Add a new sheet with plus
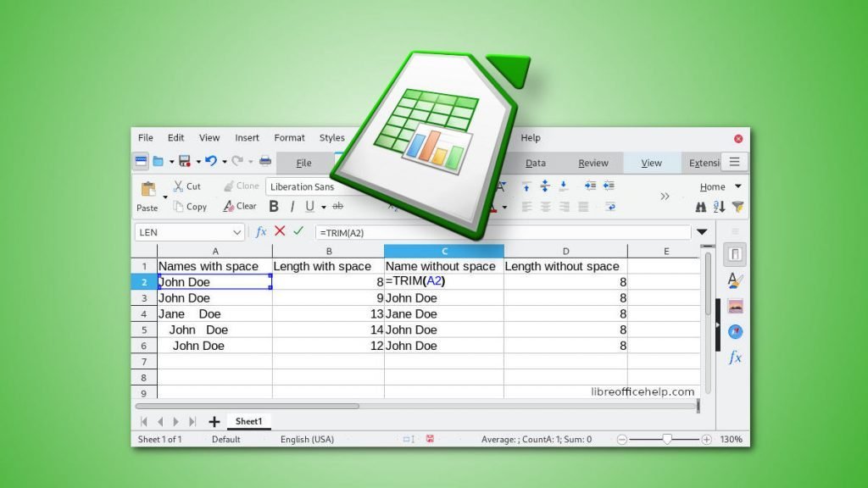 coord(214,422)
